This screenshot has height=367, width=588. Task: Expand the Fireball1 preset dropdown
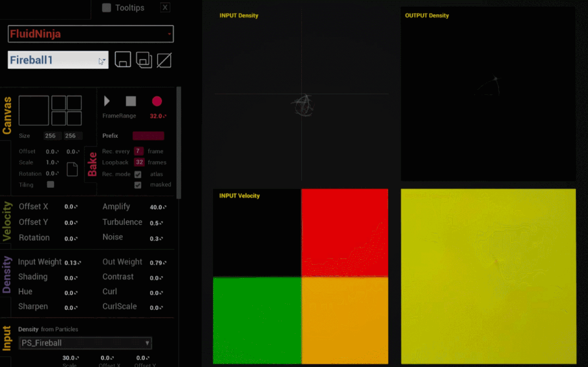58,60
